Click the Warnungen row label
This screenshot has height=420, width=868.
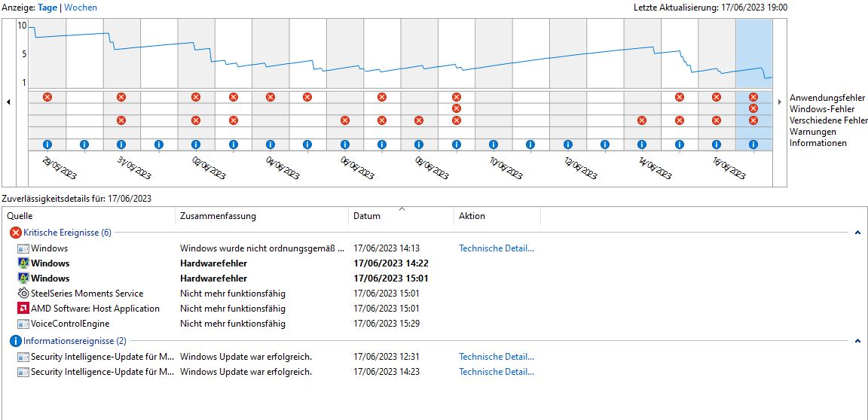point(813,132)
